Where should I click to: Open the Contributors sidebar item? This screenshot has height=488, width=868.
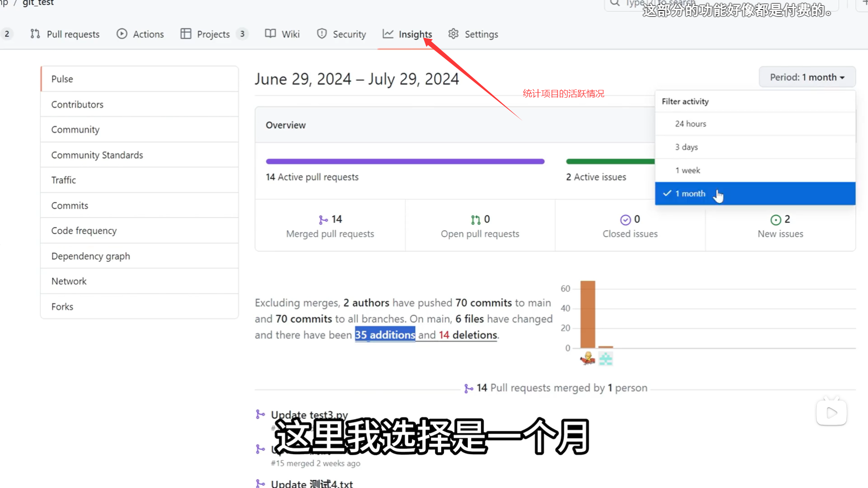(x=77, y=104)
